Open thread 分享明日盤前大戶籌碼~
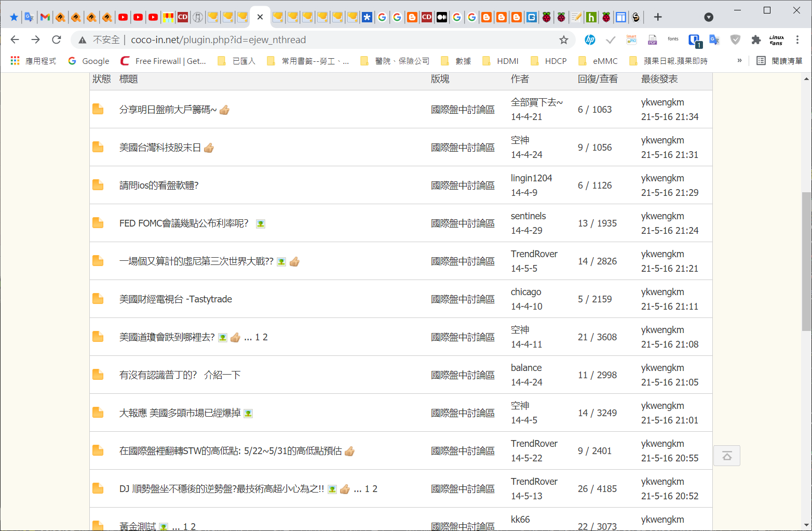 coord(168,110)
